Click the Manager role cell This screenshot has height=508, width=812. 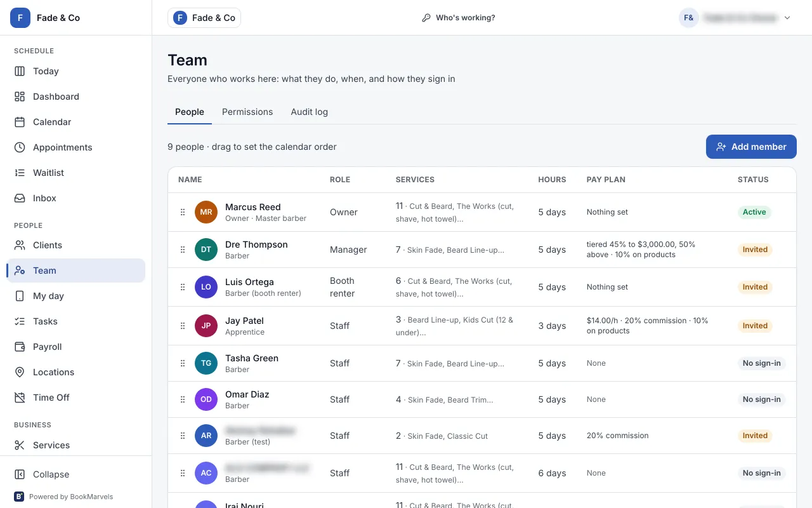click(348, 250)
